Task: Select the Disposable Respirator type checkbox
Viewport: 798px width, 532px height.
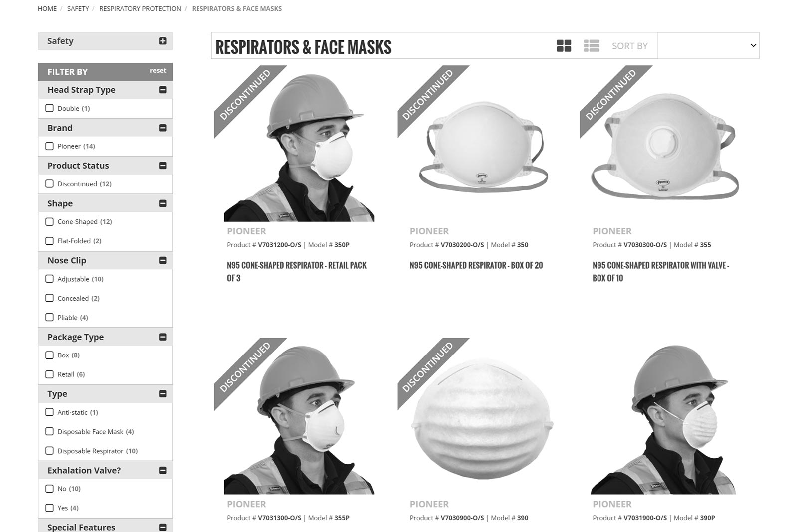Action: coord(50,451)
